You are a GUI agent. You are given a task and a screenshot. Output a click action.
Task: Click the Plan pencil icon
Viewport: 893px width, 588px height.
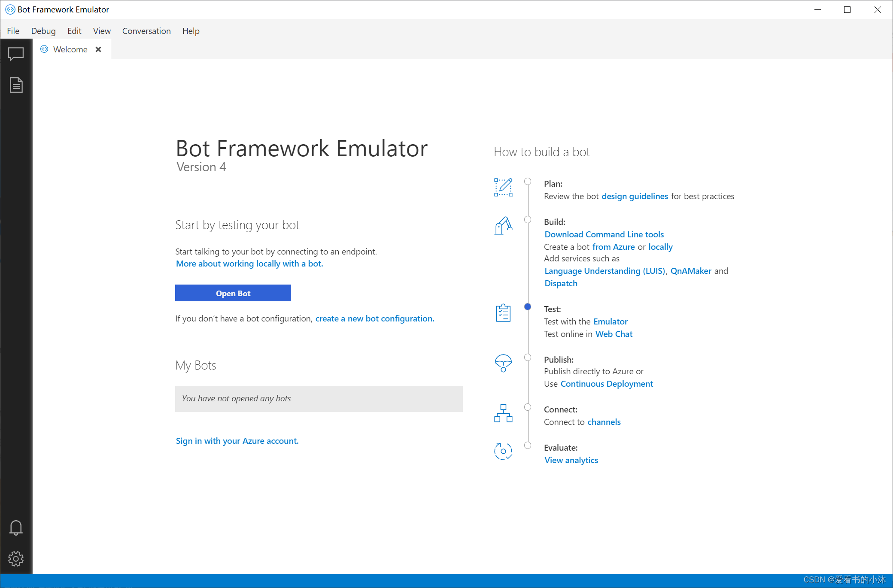pos(503,187)
